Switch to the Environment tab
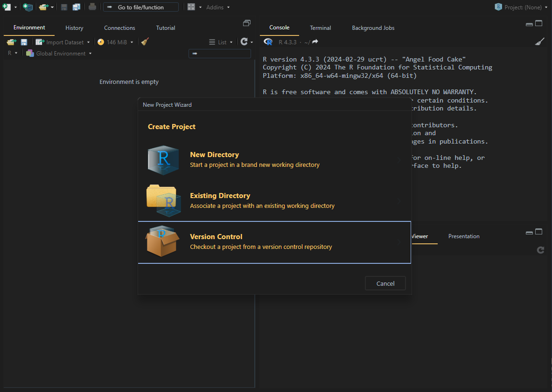 coord(29,28)
